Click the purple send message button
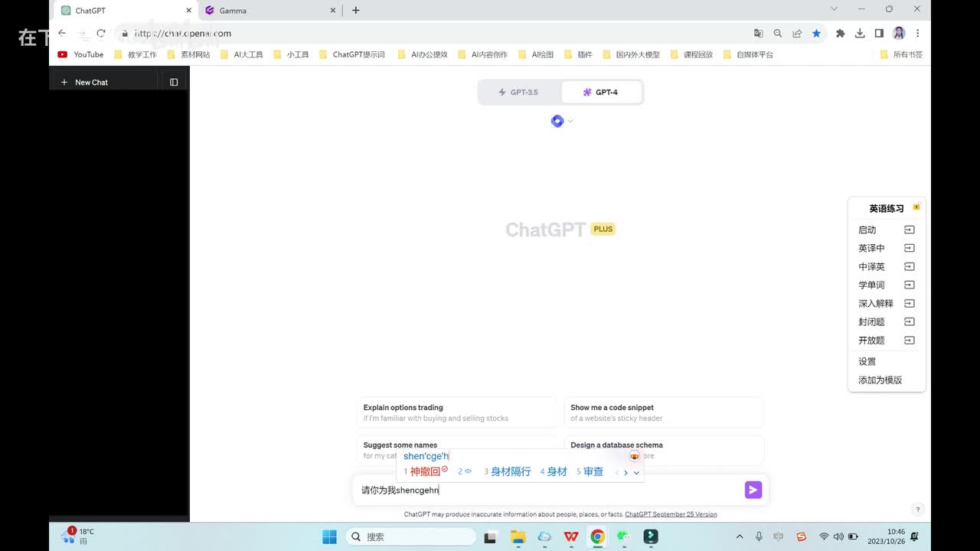 point(753,490)
